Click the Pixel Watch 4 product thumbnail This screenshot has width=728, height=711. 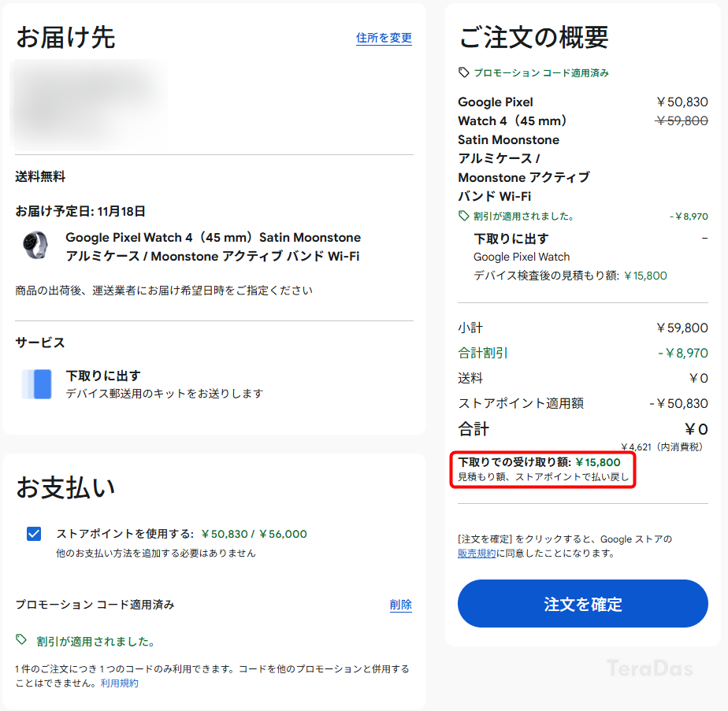35,245
